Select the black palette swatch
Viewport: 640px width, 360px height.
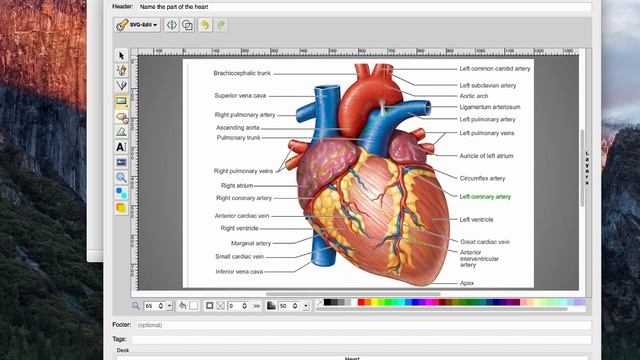pos(327,302)
